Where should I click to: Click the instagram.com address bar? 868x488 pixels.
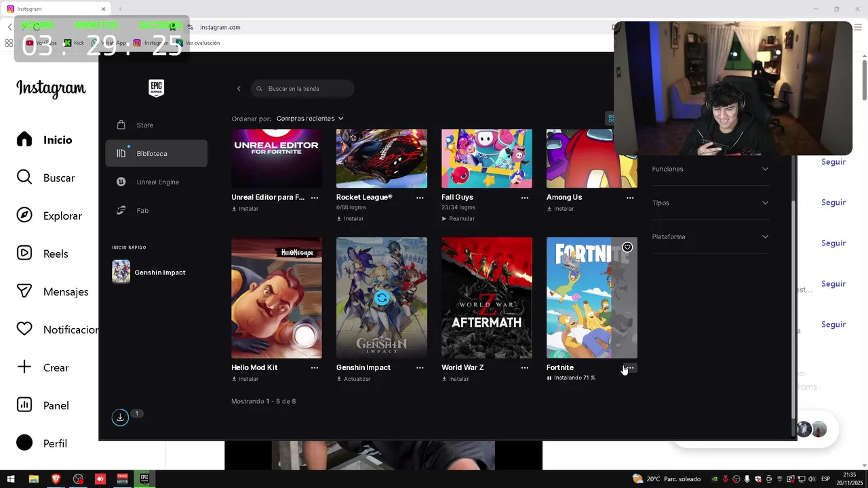(x=400, y=27)
